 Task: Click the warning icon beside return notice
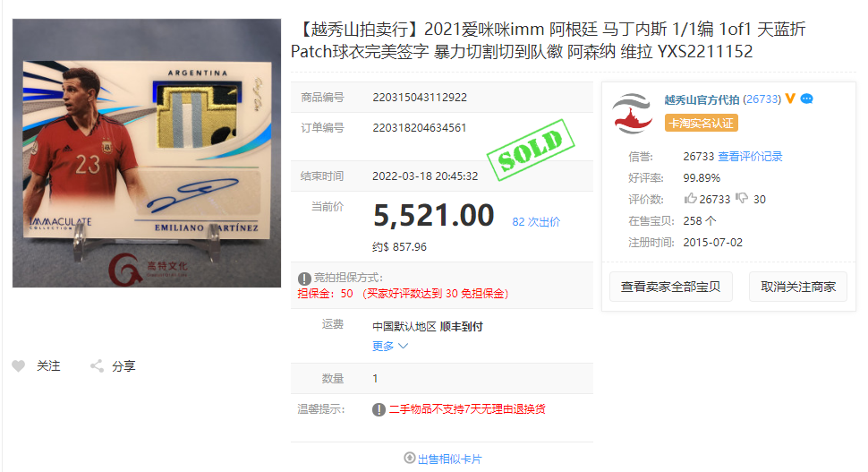379,409
